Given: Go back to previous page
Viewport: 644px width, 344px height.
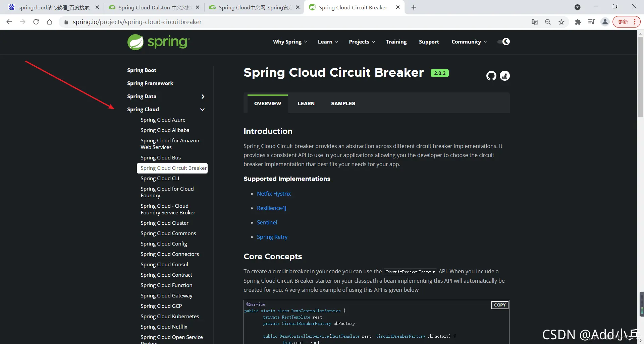Looking at the screenshot, I should tap(9, 22).
